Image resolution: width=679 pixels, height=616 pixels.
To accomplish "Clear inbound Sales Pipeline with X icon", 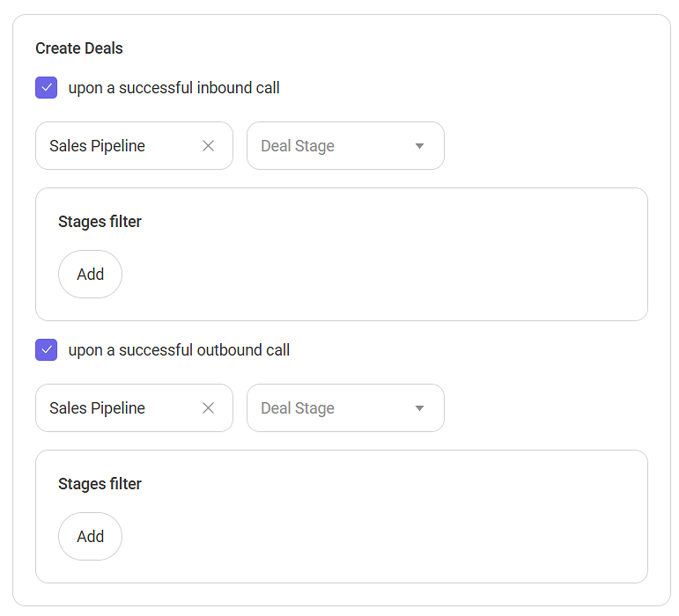I will pyautogui.click(x=209, y=146).
